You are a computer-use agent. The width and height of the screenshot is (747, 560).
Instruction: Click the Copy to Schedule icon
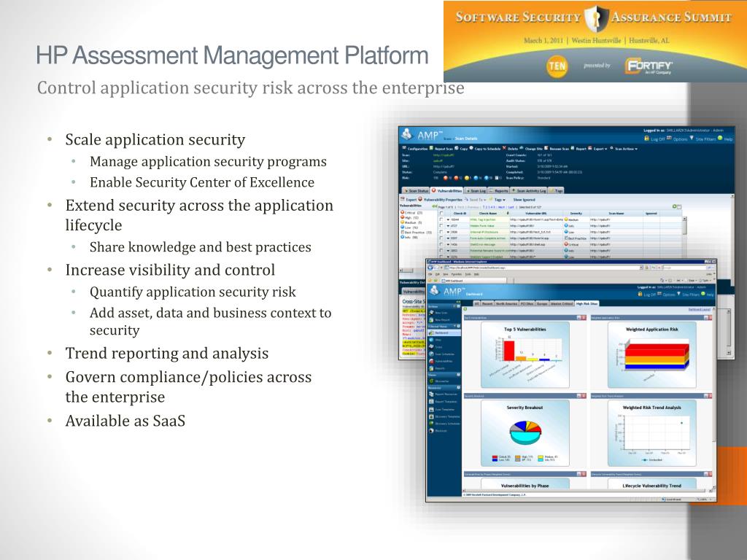(x=471, y=147)
